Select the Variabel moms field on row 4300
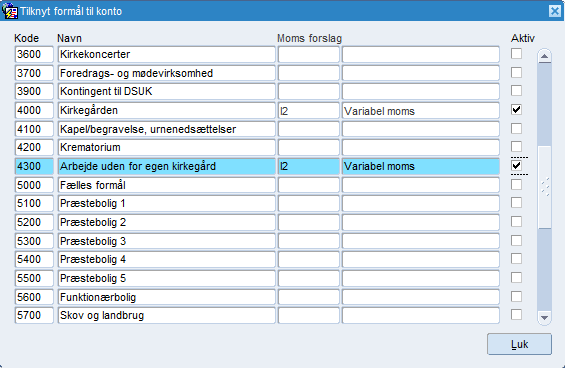This screenshot has height=368, width=565. (x=421, y=166)
